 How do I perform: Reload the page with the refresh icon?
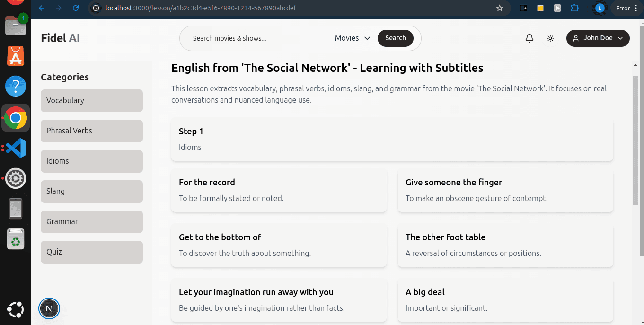click(75, 8)
